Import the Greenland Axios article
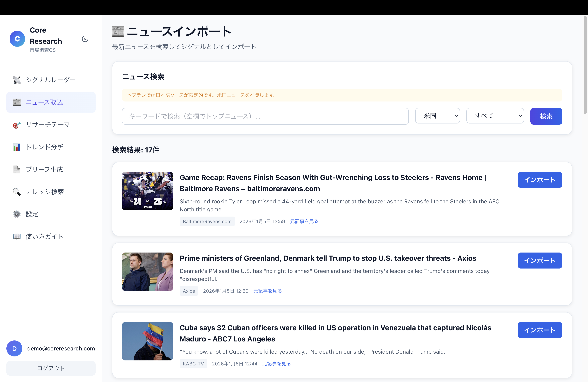The width and height of the screenshot is (588, 382). (540, 261)
